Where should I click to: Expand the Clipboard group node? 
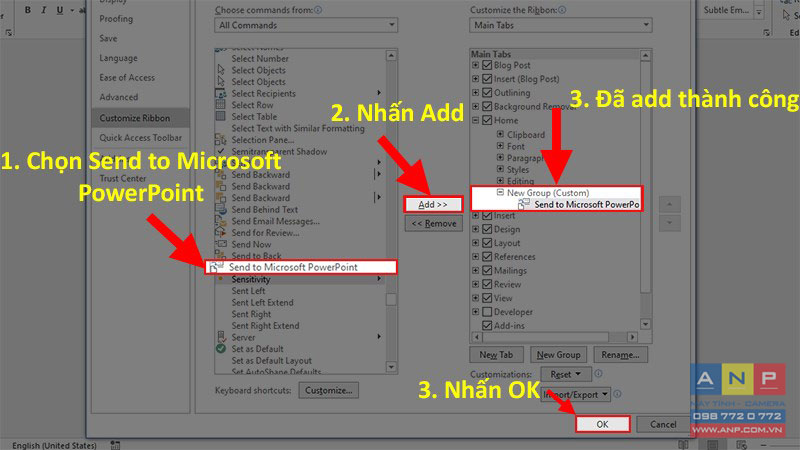point(500,134)
